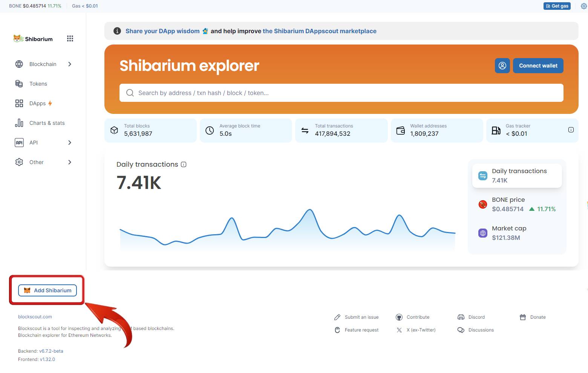Click the Gas tracker pump icon
Screen dimensions: 588x373
pos(496,130)
